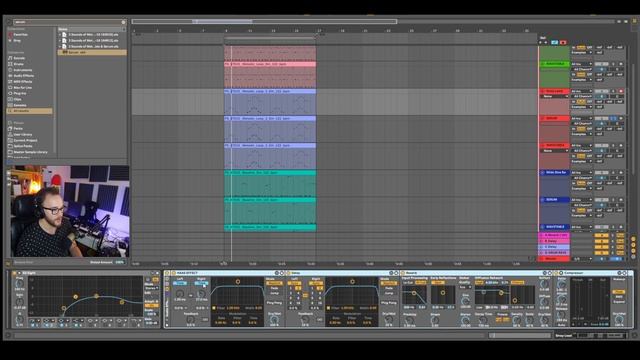This screenshot has height=360, width=640.
Task: Toggle Ping Pong on first delay
Action: [x=274, y=303]
